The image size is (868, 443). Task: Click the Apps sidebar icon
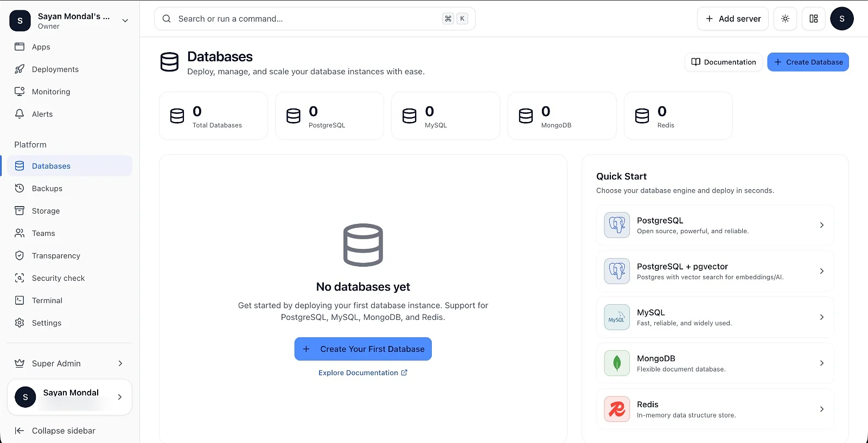[20, 47]
